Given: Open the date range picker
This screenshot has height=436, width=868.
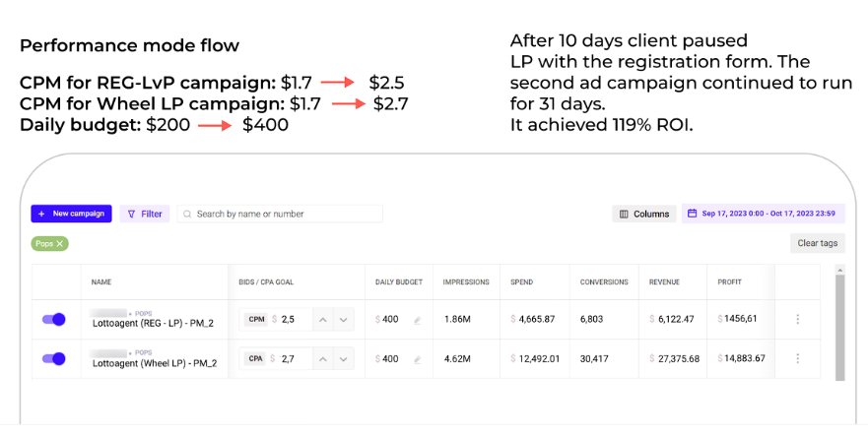Looking at the screenshot, I should pos(764,214).
